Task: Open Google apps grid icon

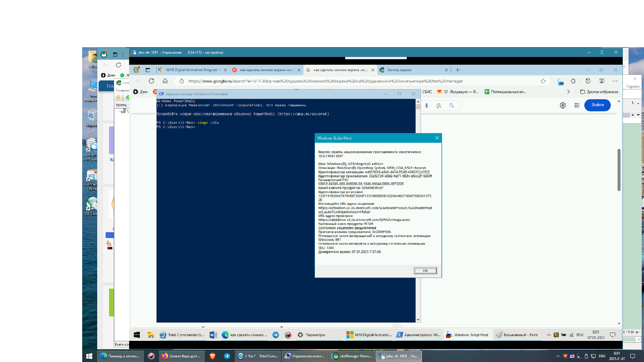Action: coord(577,105)
